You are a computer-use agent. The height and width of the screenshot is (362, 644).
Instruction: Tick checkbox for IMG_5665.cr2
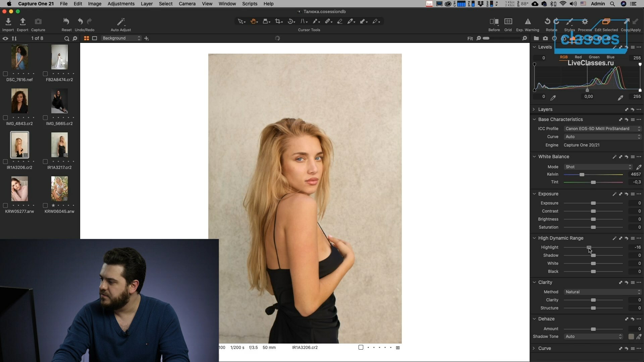(x=45, y=118)
